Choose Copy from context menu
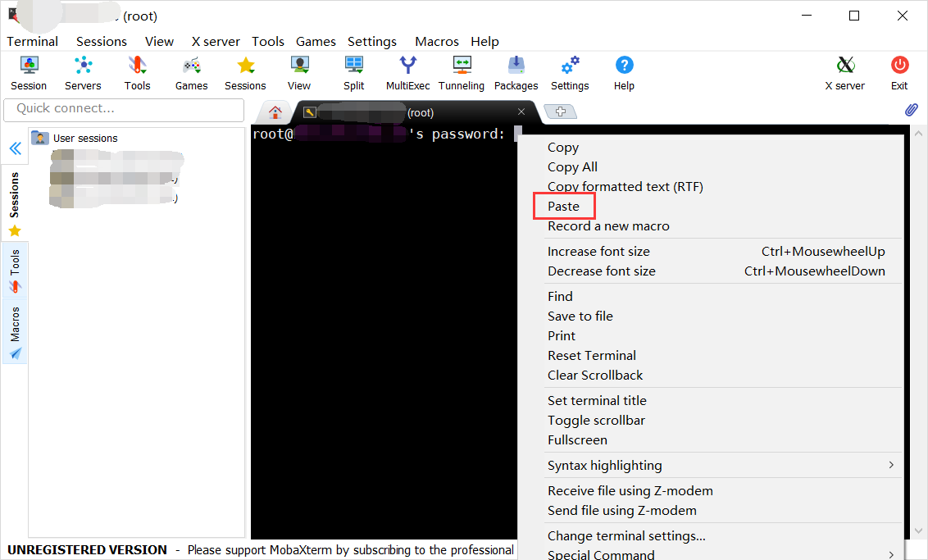The width and height of the screenshot is (928, 560). click(723, 148)
